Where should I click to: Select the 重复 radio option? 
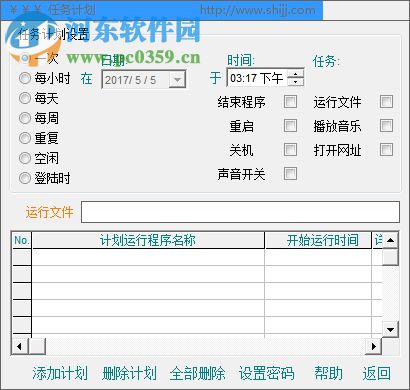25,138
